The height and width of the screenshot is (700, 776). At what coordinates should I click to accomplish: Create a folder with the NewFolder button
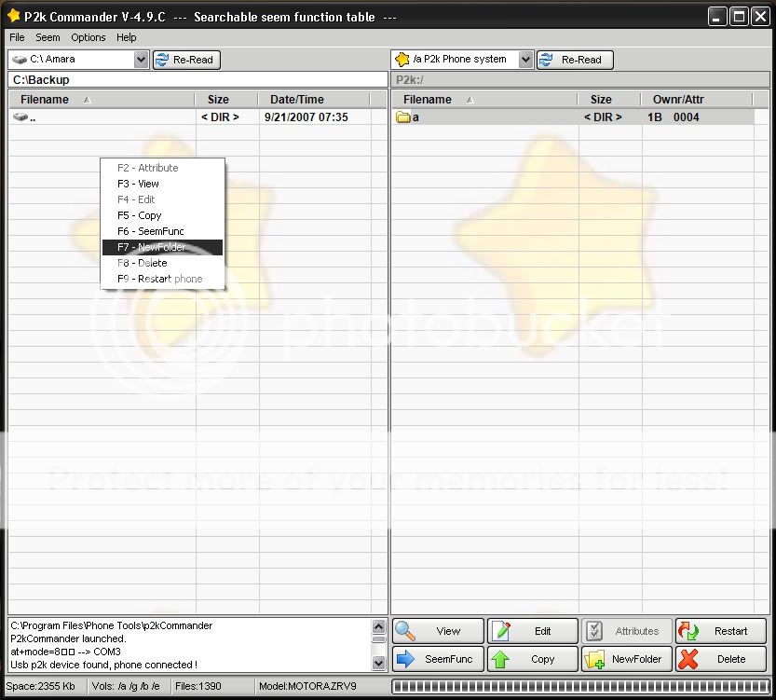coord(626,659)
